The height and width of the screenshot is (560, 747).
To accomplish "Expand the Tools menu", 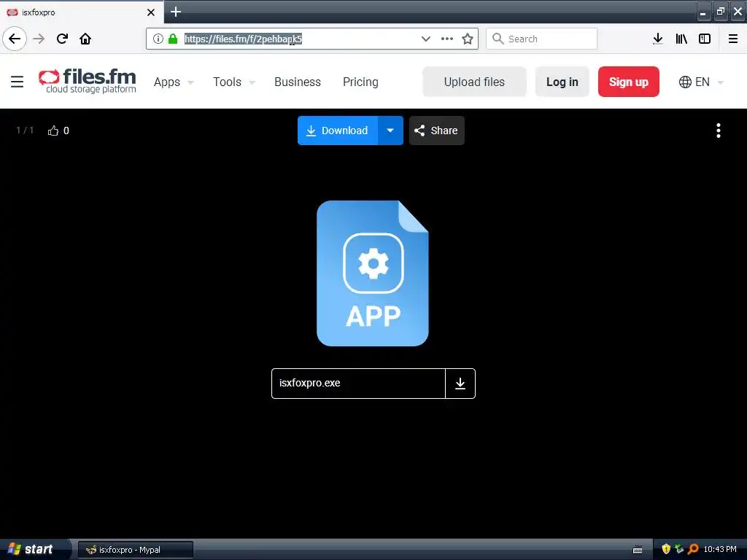I will tap(233, 82).
